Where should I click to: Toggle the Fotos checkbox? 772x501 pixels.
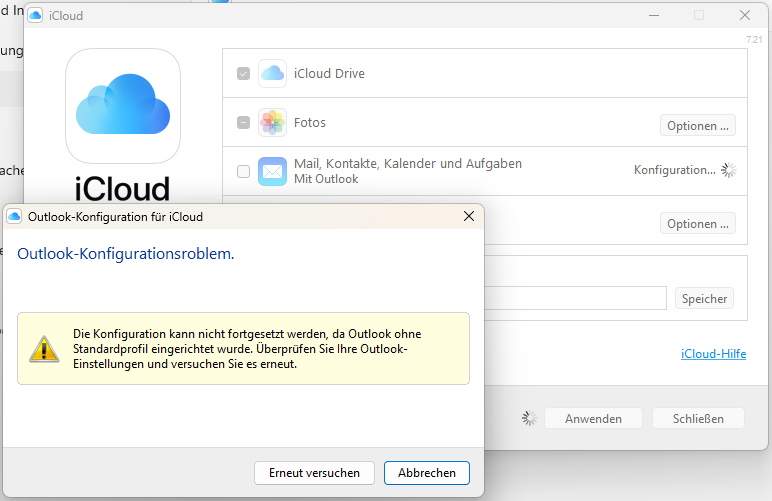click(x=243, y=122)
